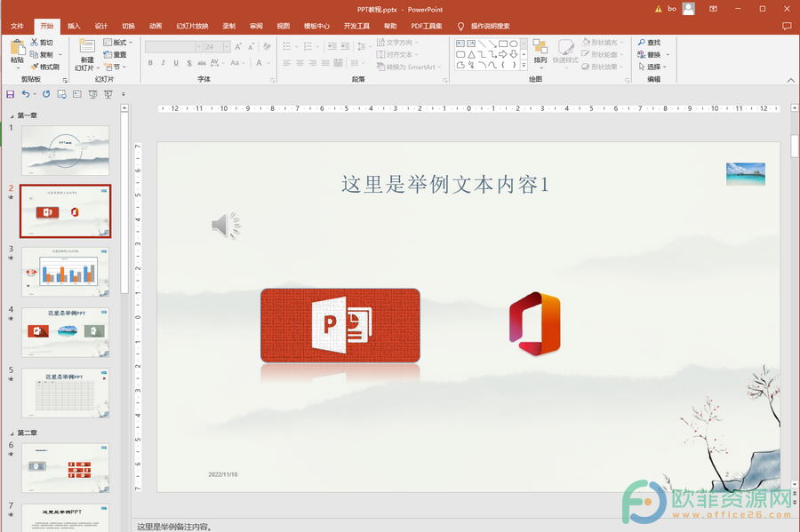The height and width of the screenshot is (532, 800).
Task: Redo using the repeat arrow icon
Action: click(46, 94)
